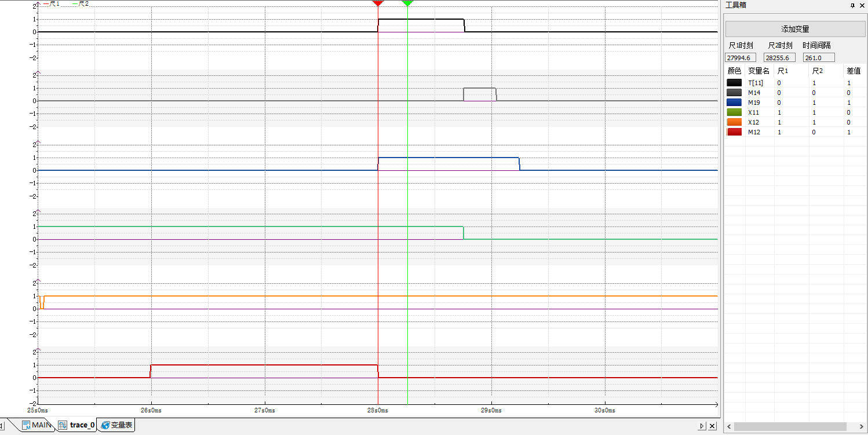
Task: Click the red ruler 1 marker
Action: 378,3
